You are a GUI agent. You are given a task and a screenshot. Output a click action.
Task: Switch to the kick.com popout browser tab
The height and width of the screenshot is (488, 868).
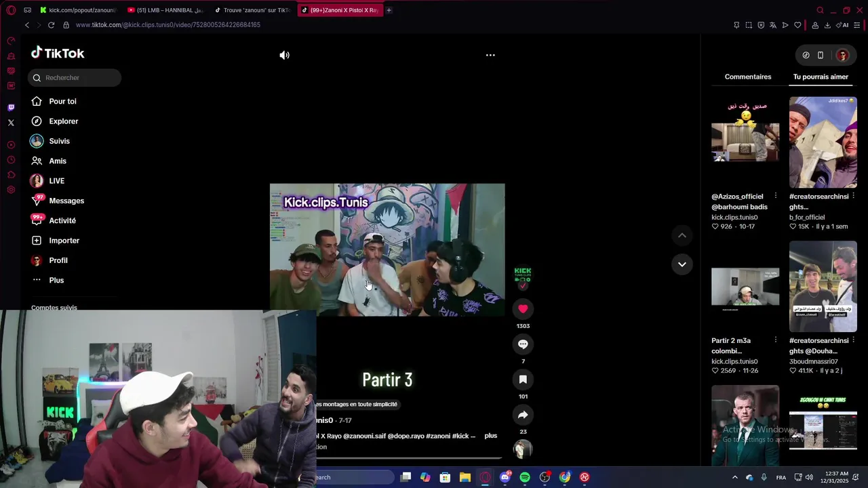click(x=78, y=10)
